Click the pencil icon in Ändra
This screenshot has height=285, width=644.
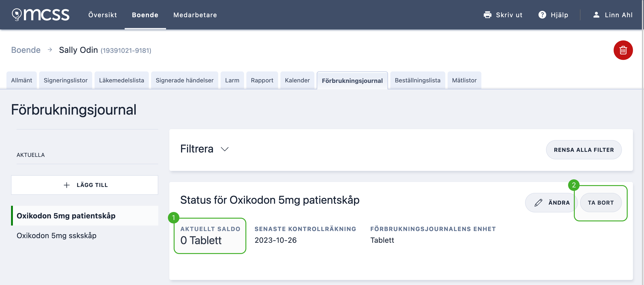pos(538,203)
